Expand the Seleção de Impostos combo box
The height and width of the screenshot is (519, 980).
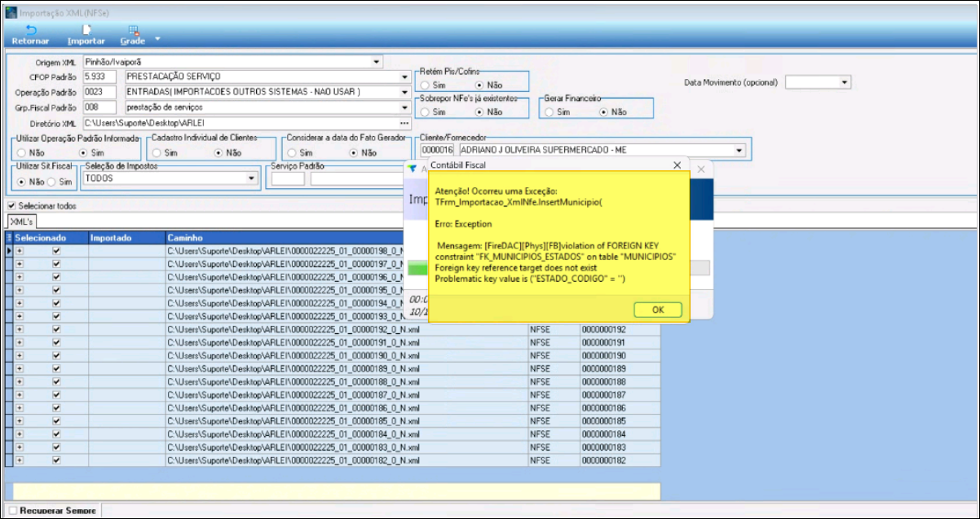251,178
